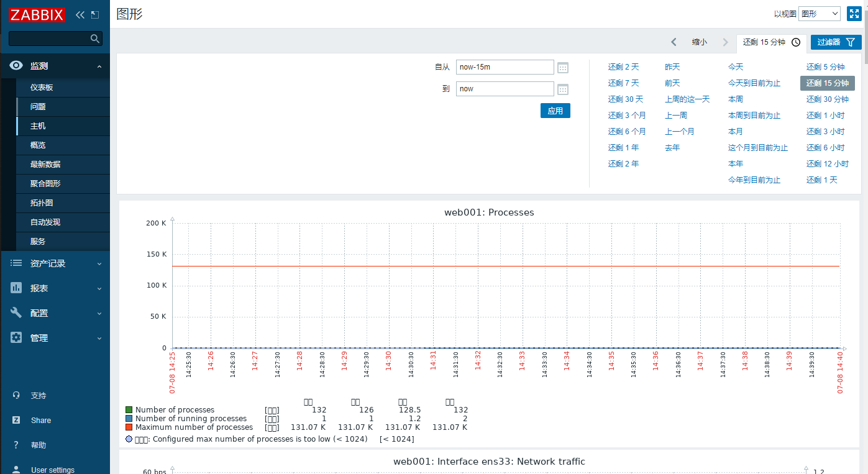Image resolution: width=868 pixels, height=474 pixels.
Task: Click the sidebar hide toggle icon
Action: (x=94, y=14)
